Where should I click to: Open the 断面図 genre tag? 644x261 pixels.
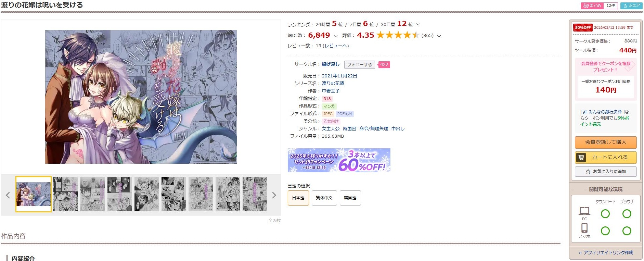pyautogui.click(x=349, y=129)
